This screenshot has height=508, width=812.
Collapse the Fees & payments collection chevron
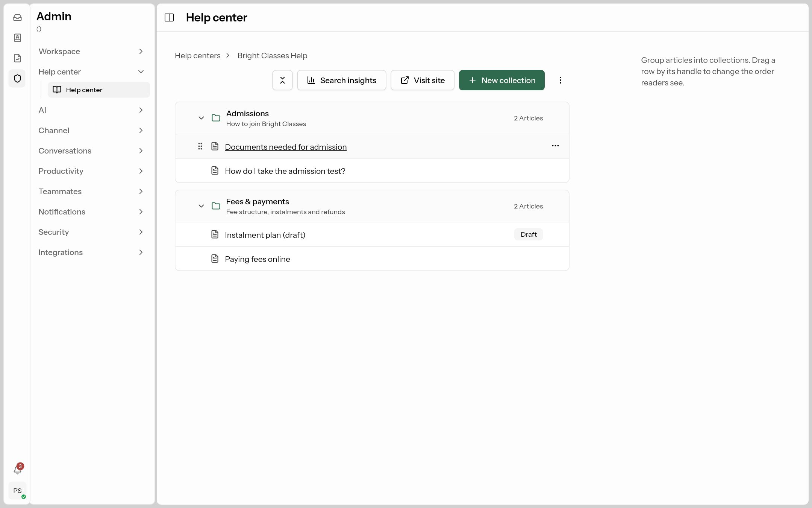coord(201,206)
